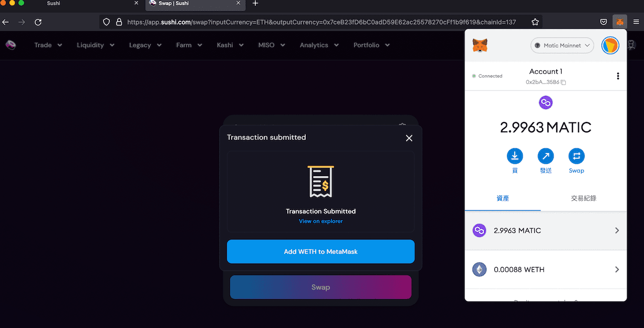Close the Transaction submitted dialog
The width and height of the screenshot is (644, 328).
[x=409, y=138]
